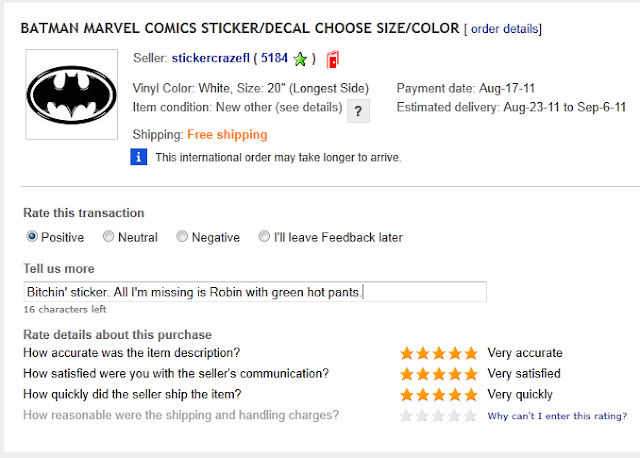Viewport: 640px width, 458px height.
Task: Click the green feedback star icon
Action: [x=300, y=59]
